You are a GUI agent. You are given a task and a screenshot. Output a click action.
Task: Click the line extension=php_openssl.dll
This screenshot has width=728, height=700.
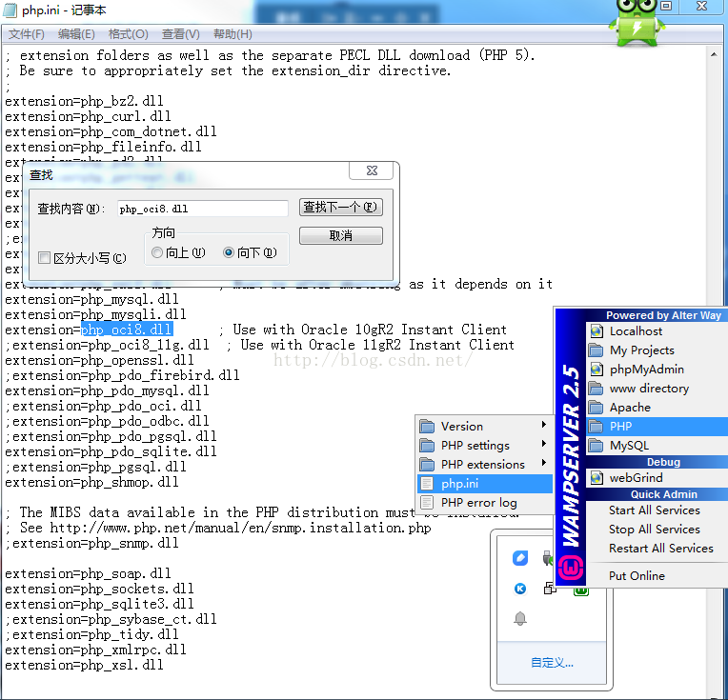(99, 360)
